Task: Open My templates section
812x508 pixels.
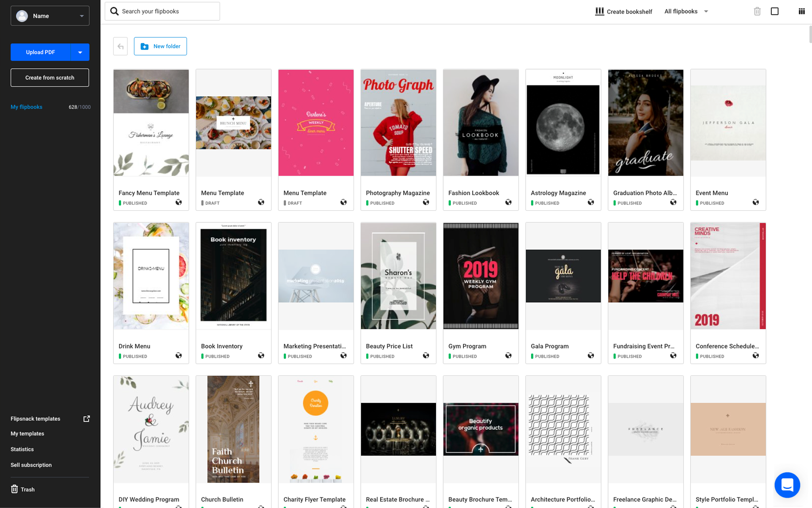Action: 27,433
